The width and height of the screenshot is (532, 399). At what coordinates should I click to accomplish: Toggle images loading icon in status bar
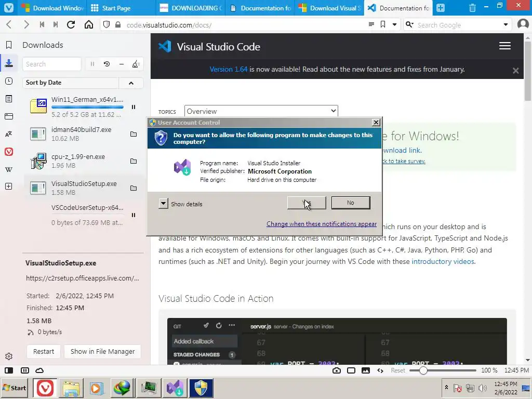[366, 370]
